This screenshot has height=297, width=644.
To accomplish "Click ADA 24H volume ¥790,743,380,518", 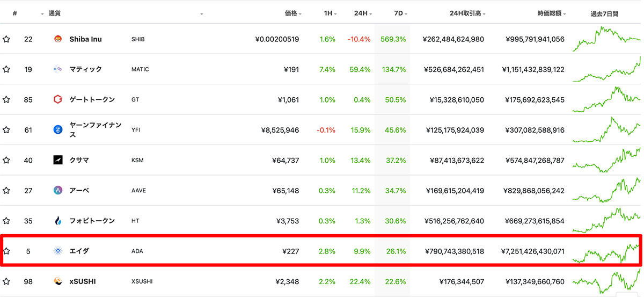I will tap(455, 251).
